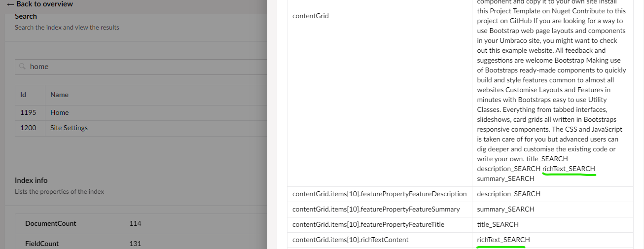Go back via Back to overview link
644x249 pixels.
point(39,4)
